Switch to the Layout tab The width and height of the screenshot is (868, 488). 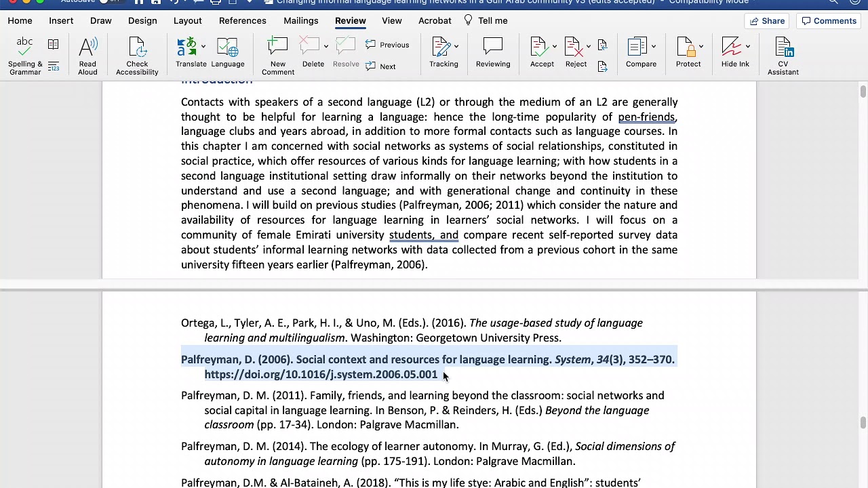188,20
